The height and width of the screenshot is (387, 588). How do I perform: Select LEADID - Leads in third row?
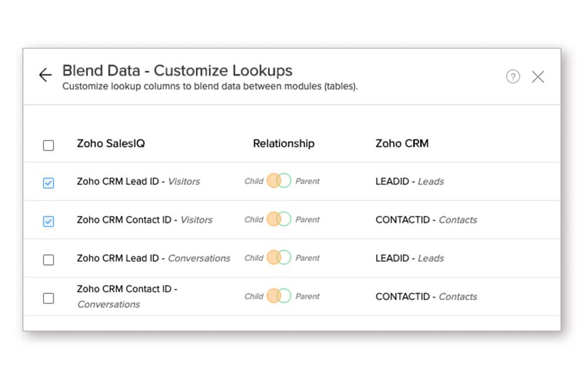409,258
